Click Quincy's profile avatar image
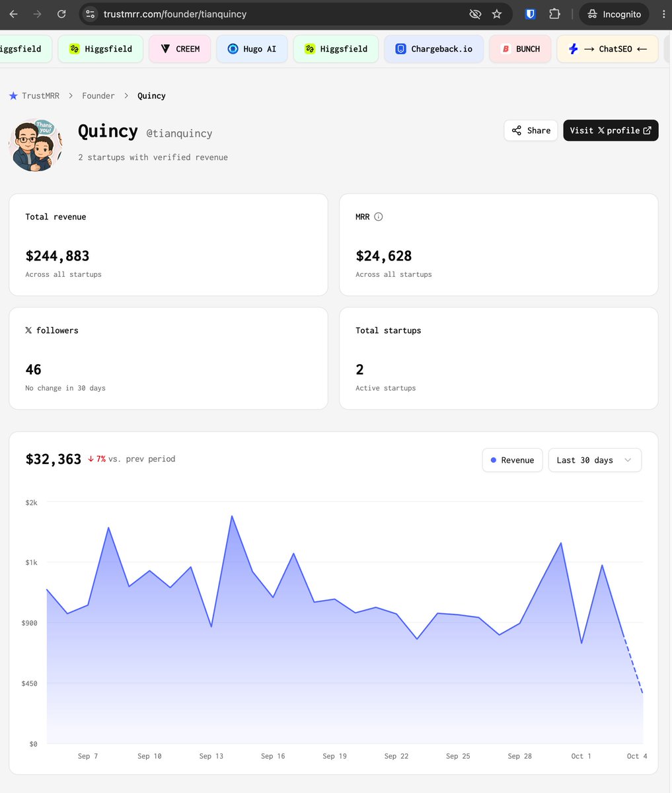Screen dimensions: 672x793 (x=35, y=145)
